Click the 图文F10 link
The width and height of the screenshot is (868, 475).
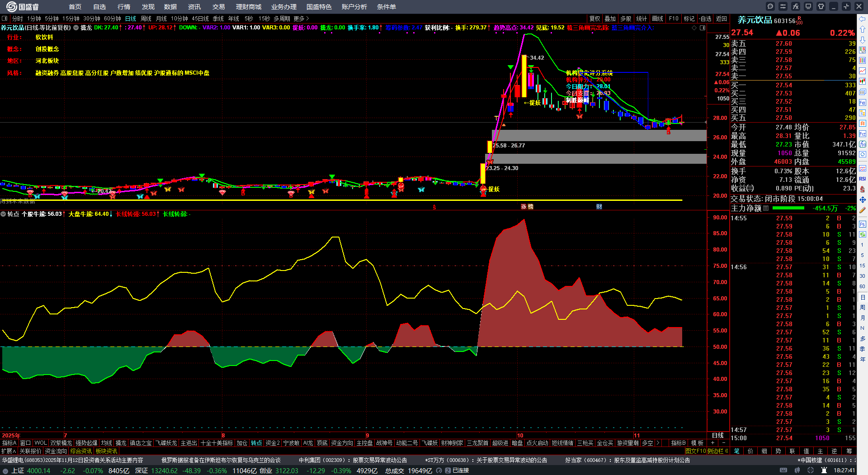tap(696, 451)
